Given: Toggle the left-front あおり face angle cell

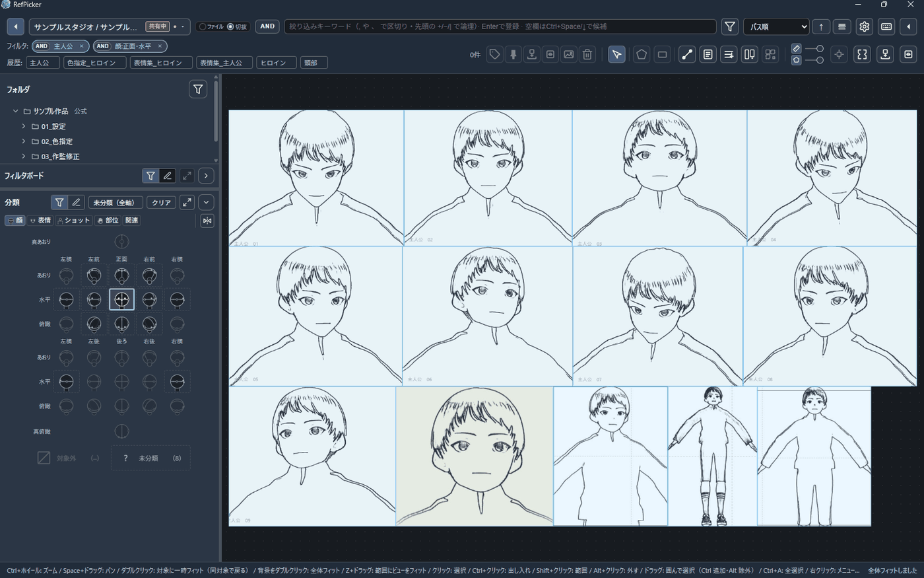Looking at the screenshot, I should [x=94, y=275].
